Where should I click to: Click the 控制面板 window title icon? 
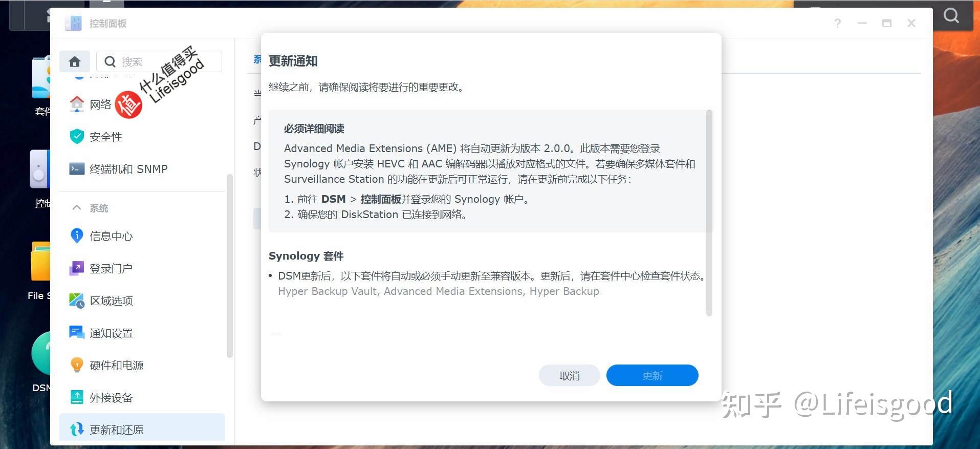point(73,23)
